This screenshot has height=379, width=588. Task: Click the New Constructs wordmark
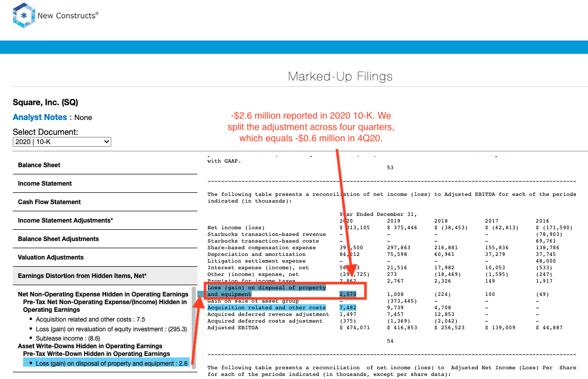pyautogui.click(x=68, y=15)
